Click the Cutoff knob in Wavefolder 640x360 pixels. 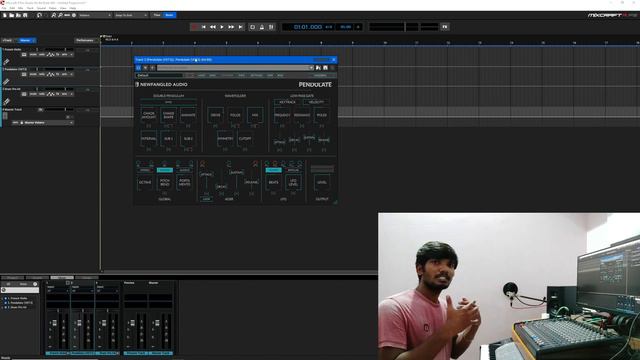(245, 139)
